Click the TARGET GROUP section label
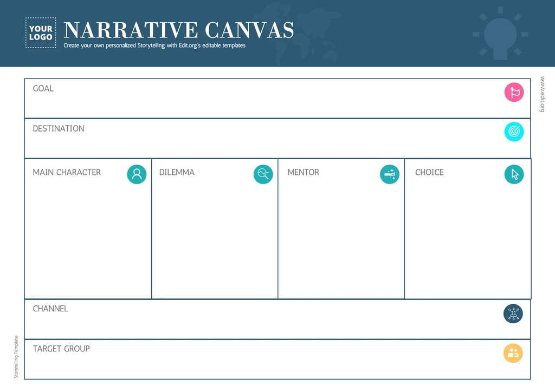Screen dimensions: 555x392 click(x=61, y=349)
